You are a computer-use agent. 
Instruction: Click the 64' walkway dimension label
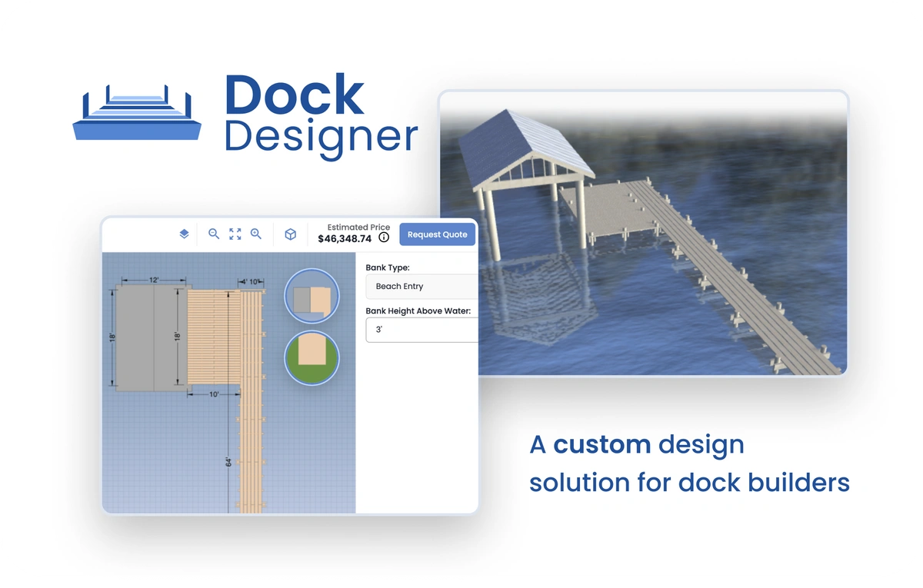point(227,461)
